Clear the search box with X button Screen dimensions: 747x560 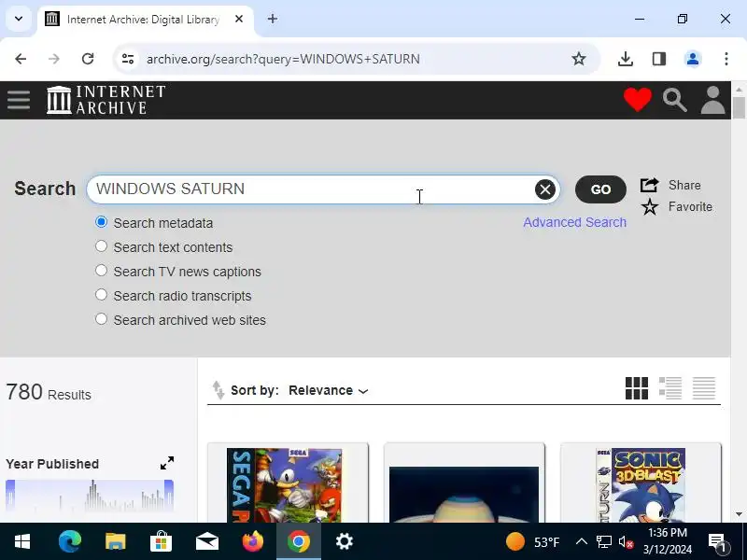pyautogui.click(x=545, y=189)
